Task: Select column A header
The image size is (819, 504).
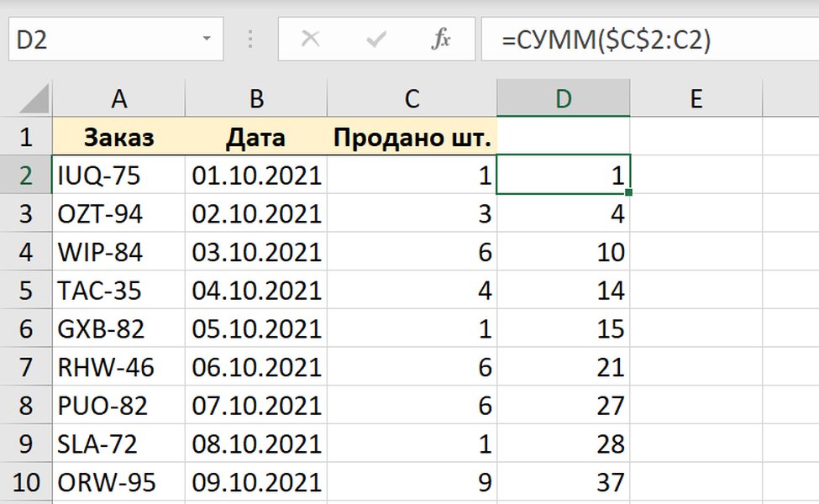Action: pyautogui.click(x=119, y=99)
